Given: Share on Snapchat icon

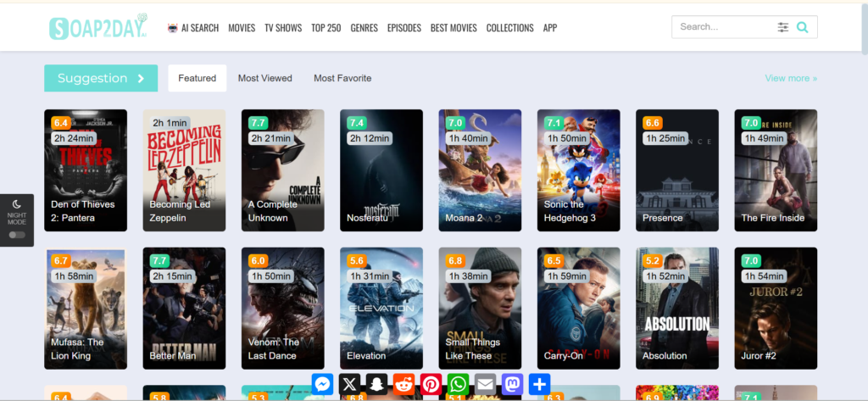Looking at the screenshot, I should (376, 384).
